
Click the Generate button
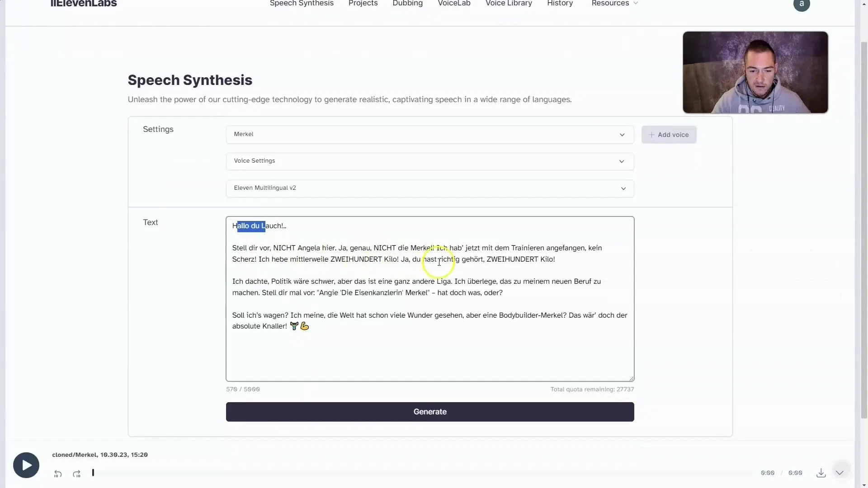(x=430, y=411)
